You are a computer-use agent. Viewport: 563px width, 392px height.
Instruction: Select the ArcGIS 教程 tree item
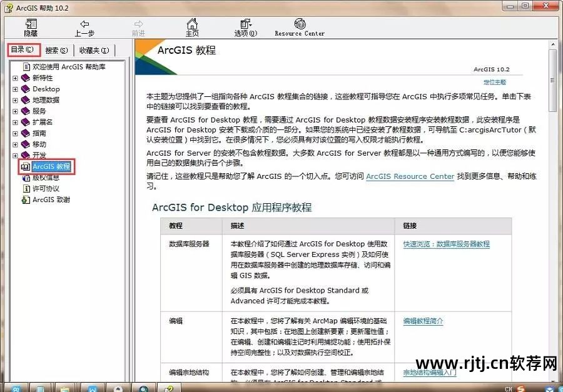(x=51, y=166)
